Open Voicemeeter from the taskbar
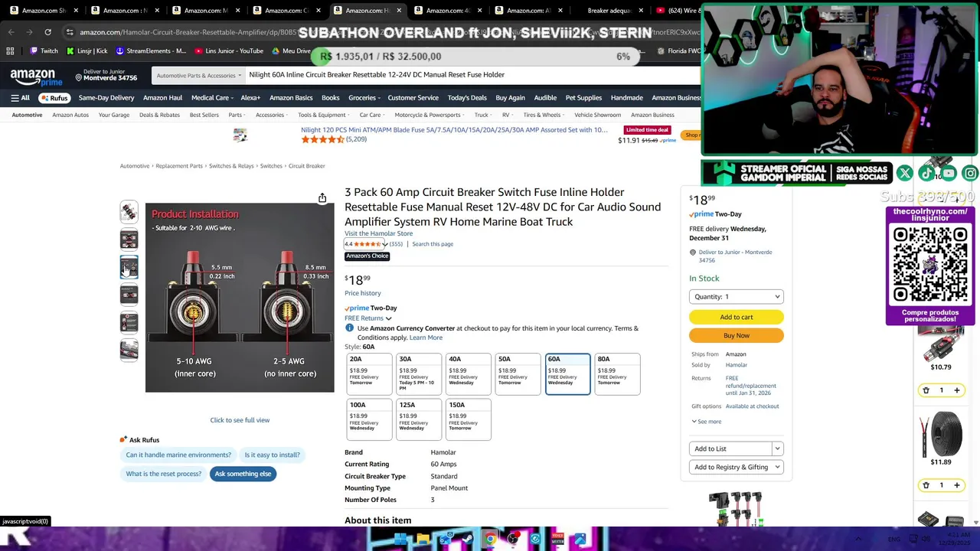Viewport: 980px width, 551px height. click(x=557, y=540)
